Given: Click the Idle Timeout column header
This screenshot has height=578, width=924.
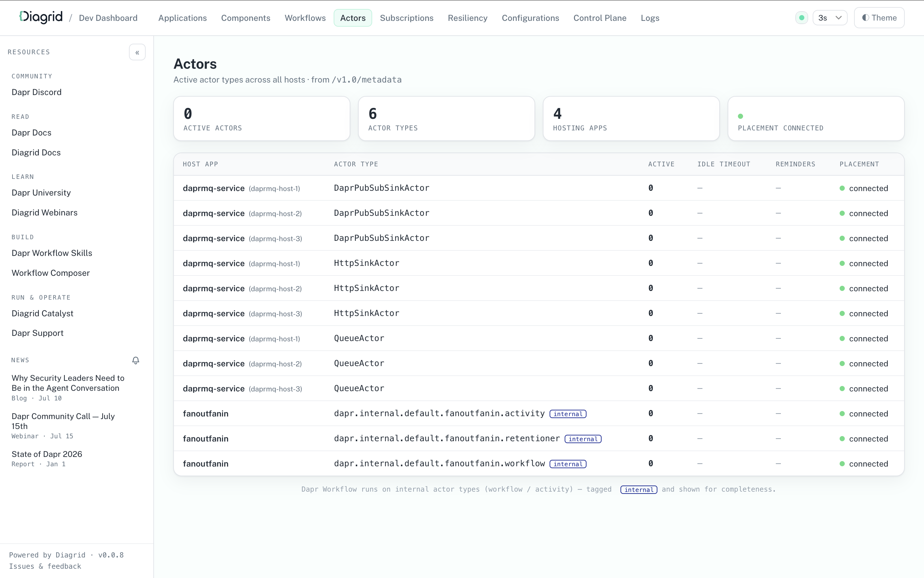Looking at the screenshot, I should [723, 164].
